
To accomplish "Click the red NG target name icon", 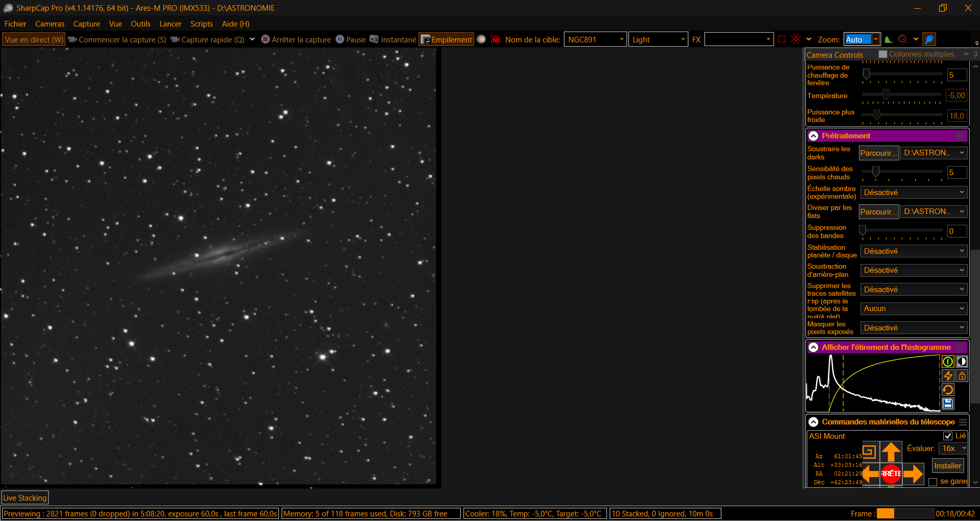I will tap(496, 39).
